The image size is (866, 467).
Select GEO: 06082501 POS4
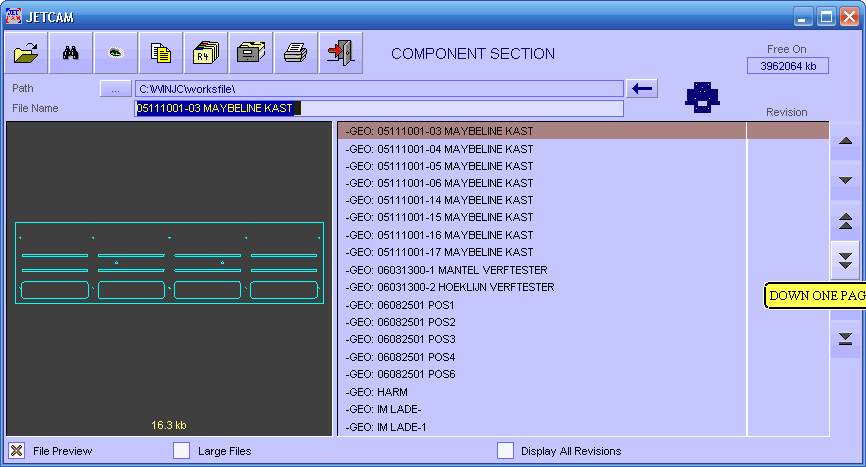click(542, 357)
